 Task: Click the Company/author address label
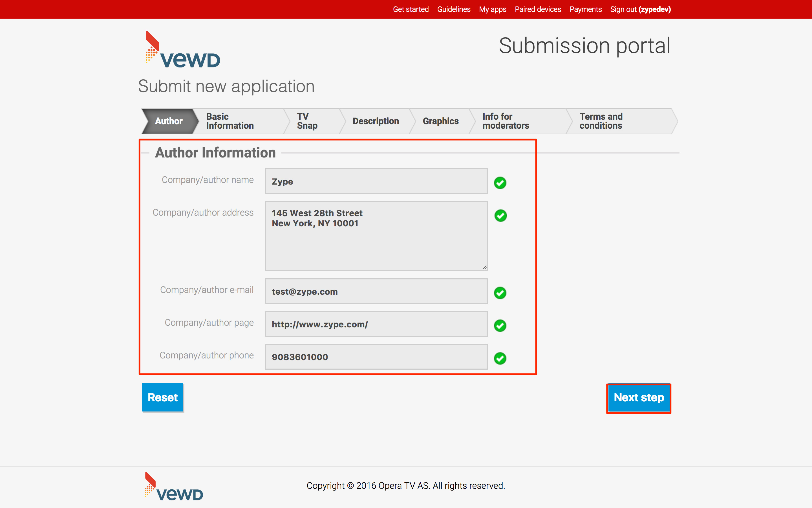(x=203, y=212)
